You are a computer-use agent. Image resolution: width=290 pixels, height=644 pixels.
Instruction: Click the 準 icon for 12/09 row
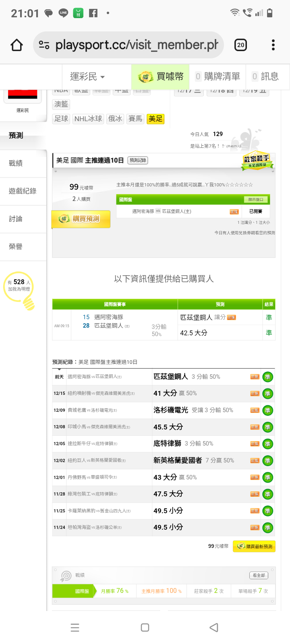(x=267, y=411)
